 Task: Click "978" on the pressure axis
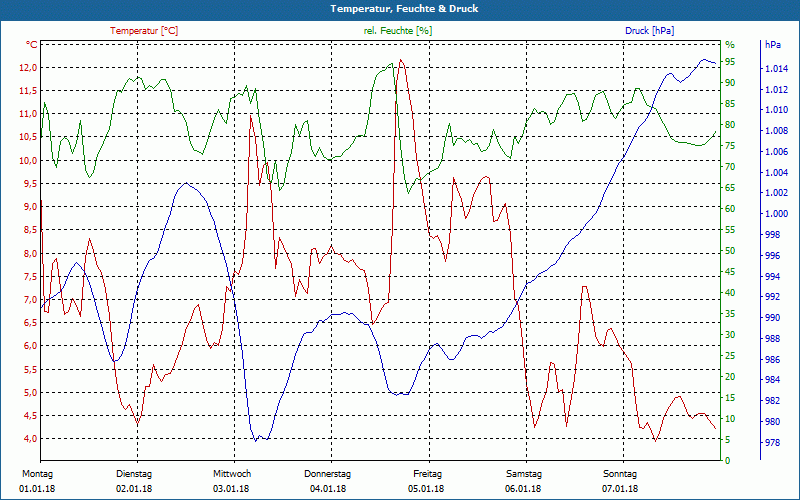coord(770,443)
